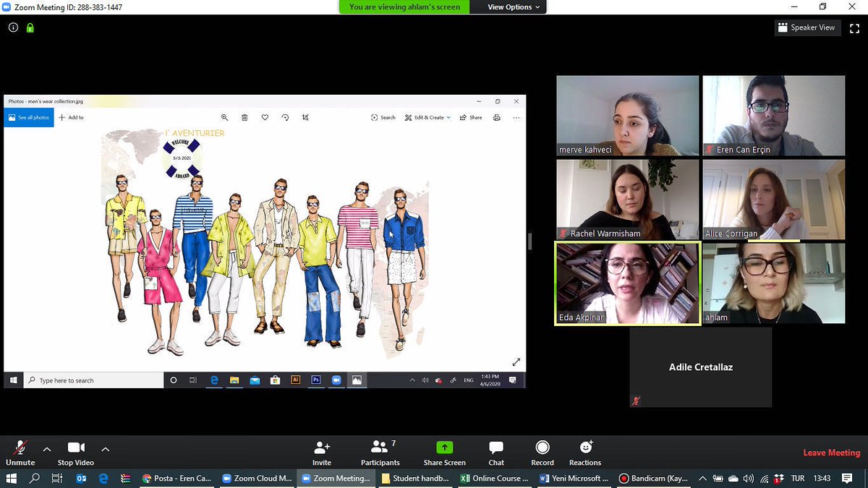Expand Edit & Create dropdown in Photos

[x=427, y=117]
